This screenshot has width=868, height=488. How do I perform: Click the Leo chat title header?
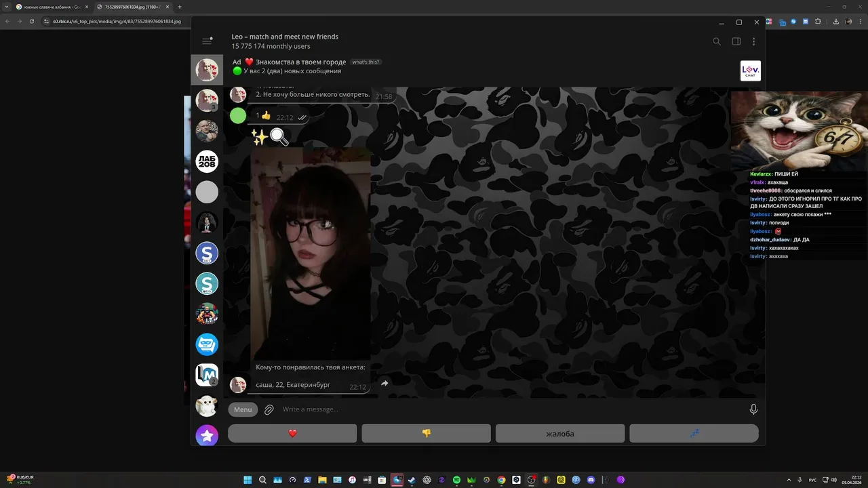point(285,37)
